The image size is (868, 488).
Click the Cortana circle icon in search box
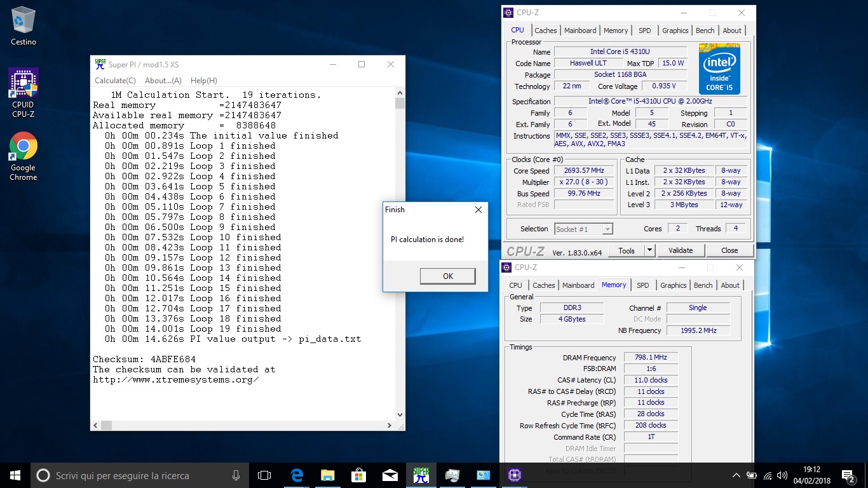(43, 475)
